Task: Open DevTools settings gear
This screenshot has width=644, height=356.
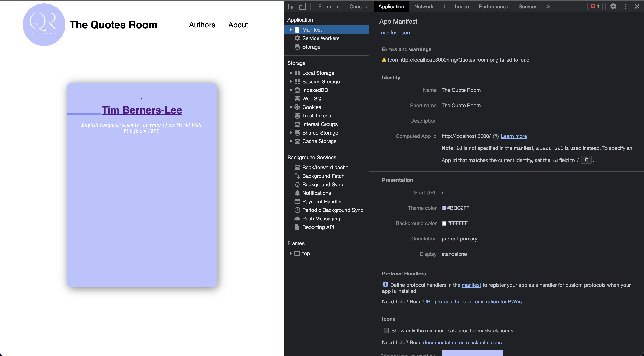Action: click(x=613, y=7)
